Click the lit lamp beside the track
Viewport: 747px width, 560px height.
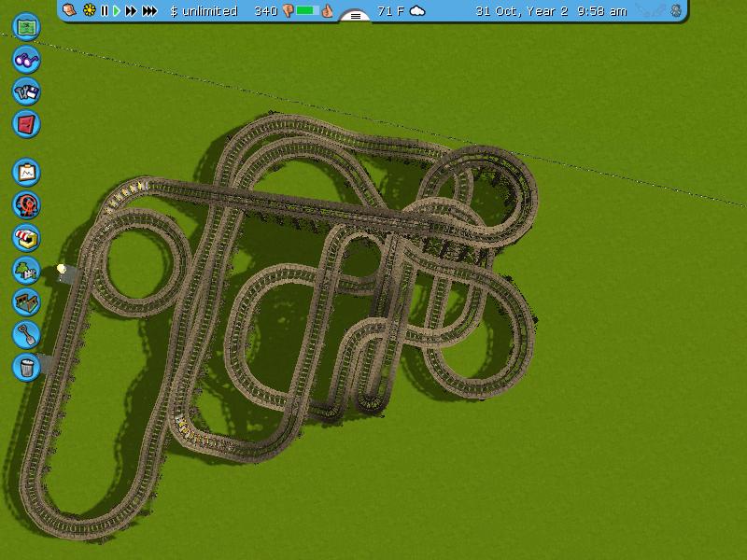pos(62,269)
